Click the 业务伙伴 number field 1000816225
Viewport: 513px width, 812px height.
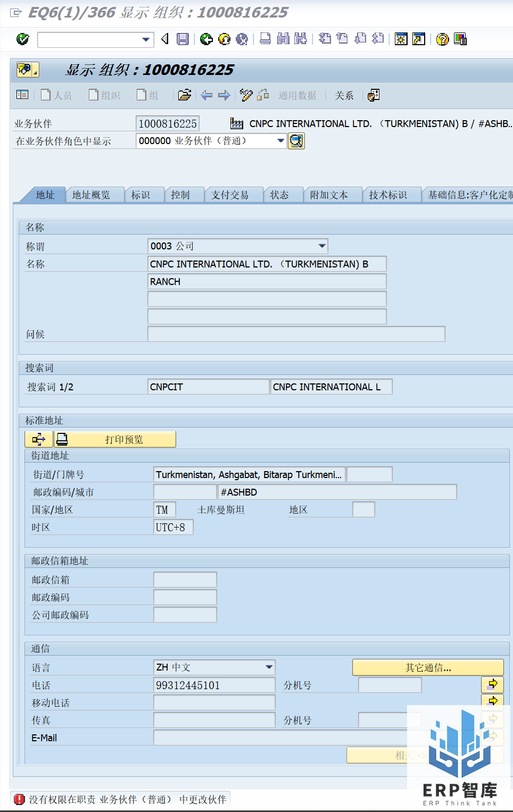168,124
